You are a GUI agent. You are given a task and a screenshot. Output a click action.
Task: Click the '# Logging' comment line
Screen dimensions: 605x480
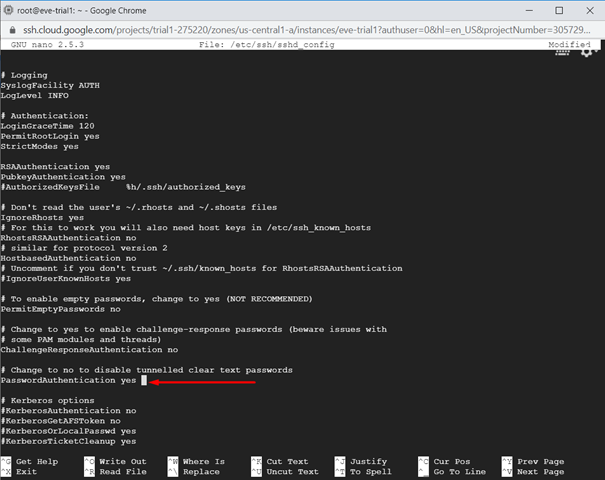(x=24, y=75)
